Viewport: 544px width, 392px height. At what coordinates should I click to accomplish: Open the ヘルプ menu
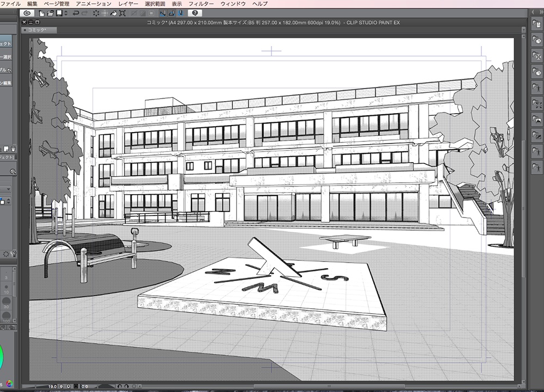(261, 4)
